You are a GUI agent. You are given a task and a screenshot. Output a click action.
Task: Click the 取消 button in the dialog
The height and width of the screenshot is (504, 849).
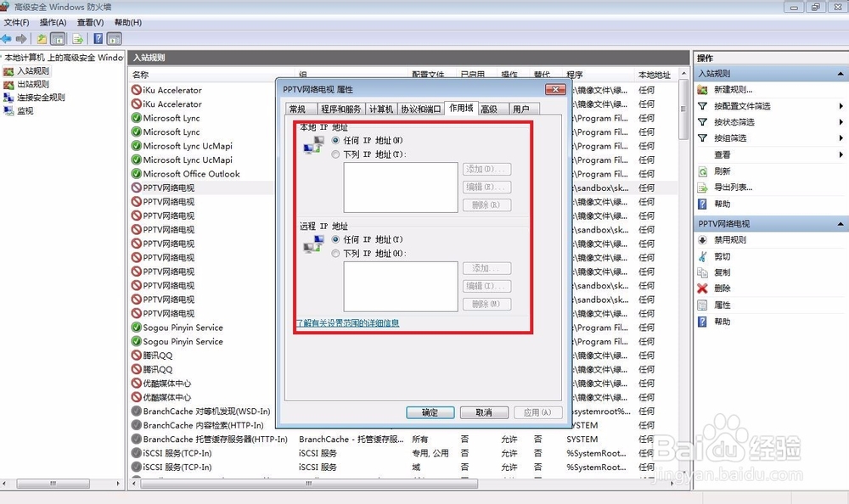point(484,412)
